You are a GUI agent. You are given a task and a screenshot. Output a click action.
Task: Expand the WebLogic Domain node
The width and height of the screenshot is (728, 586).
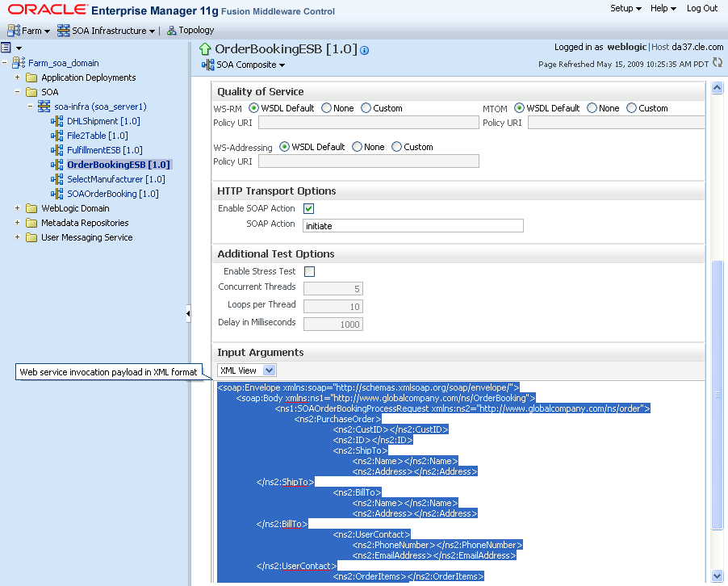tap(17, 208)
